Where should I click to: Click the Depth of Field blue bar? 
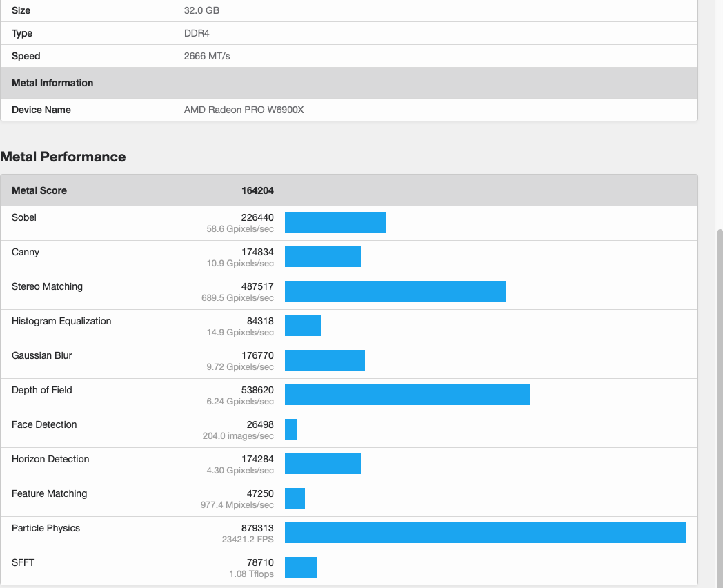coord(407,395)
